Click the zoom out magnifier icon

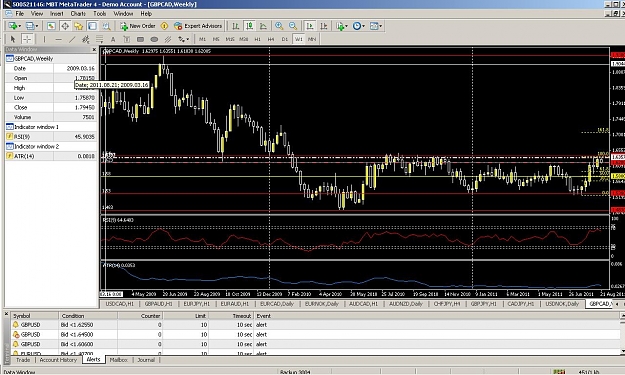(x=293, y=26)
